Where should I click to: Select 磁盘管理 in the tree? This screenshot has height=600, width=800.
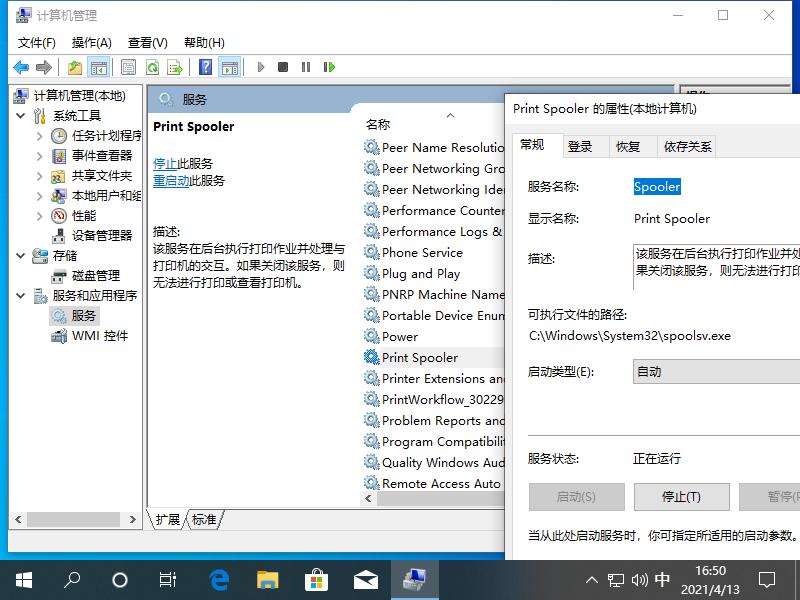(95, 276)
